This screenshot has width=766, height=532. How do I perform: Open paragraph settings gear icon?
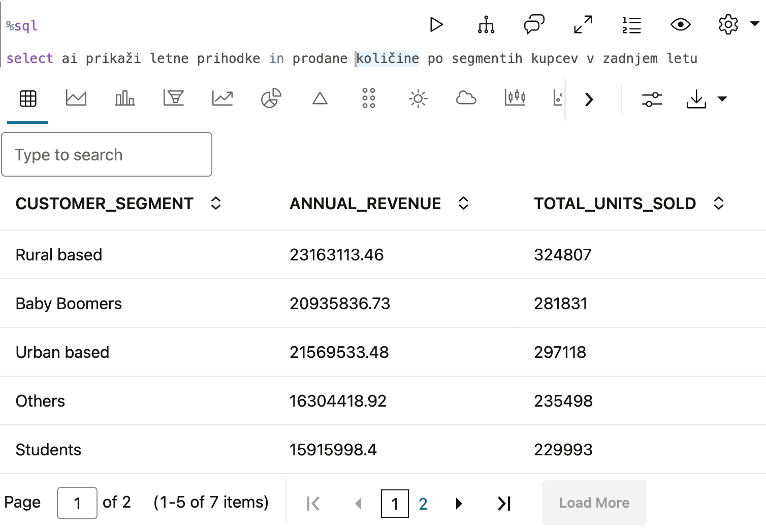(x=728, y=24)
